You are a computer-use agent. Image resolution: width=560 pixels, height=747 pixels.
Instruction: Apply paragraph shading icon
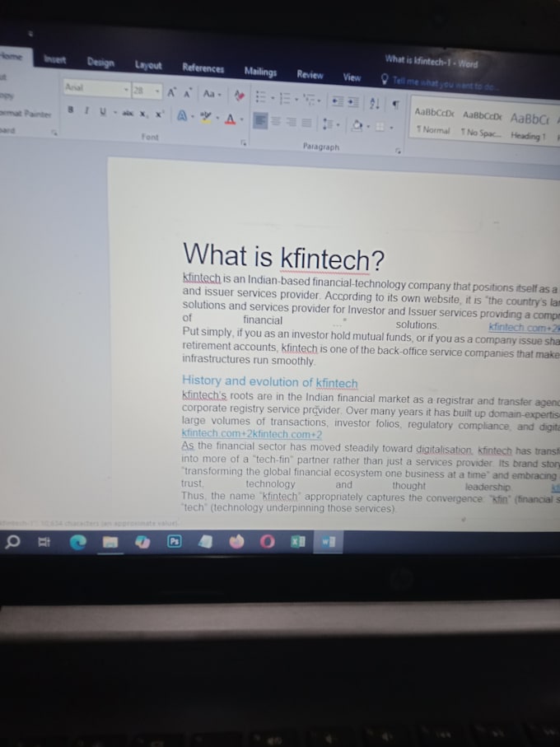point(357,126)
